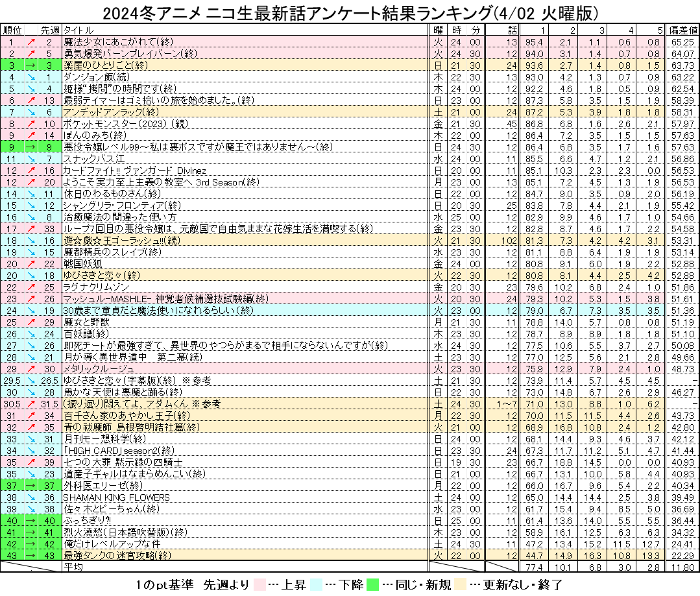Select the 偏差値 column header
The image size is (700, 596).
pyautogui.click(x=683, y=30)
